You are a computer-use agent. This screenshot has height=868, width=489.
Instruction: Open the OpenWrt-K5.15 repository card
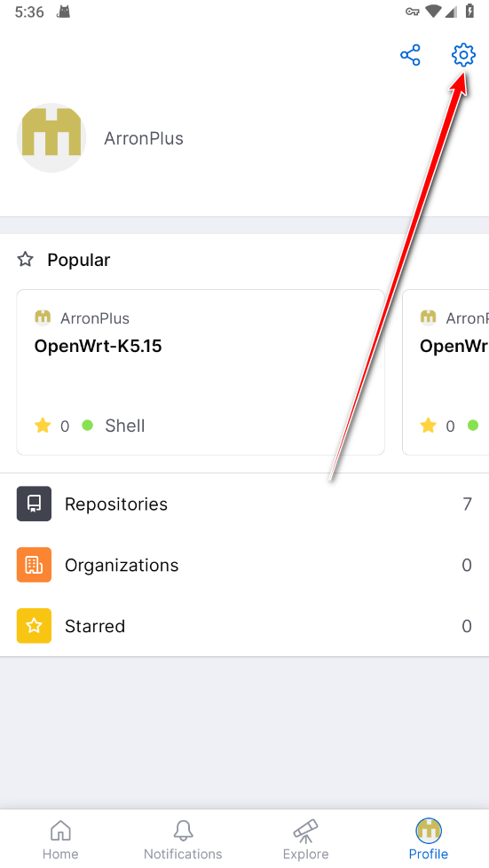pos(201,372)
